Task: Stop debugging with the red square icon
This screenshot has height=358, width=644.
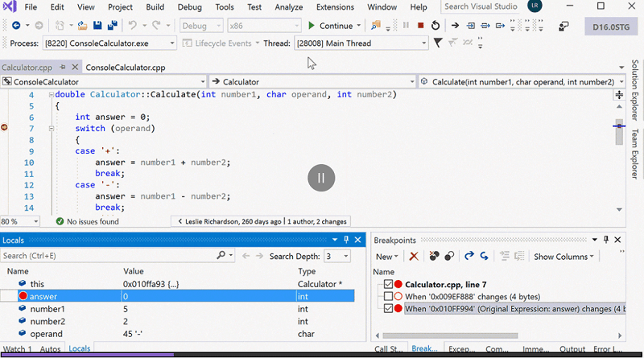Action: coord(420,26)
